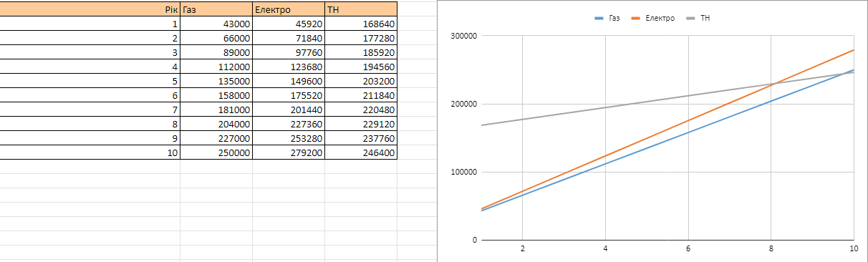868x262 pixels.
Task: Select the Електро table header cell
Action: click(289, 9)
